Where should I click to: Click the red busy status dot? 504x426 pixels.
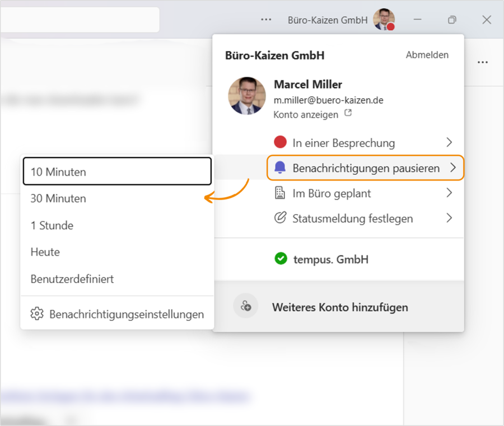281,142
